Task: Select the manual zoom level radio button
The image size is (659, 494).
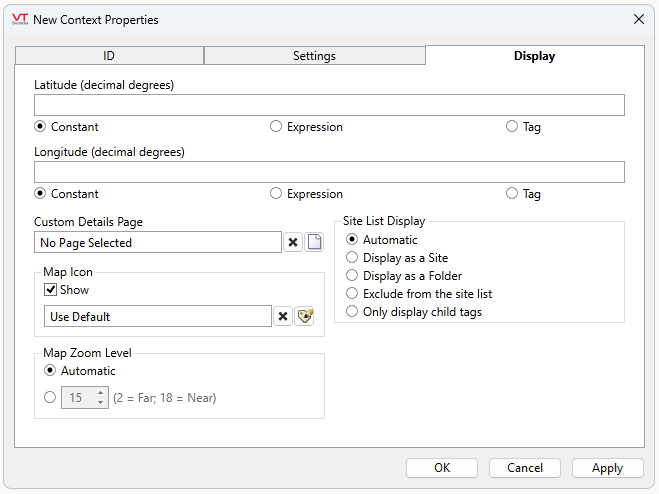Action: 50,397
